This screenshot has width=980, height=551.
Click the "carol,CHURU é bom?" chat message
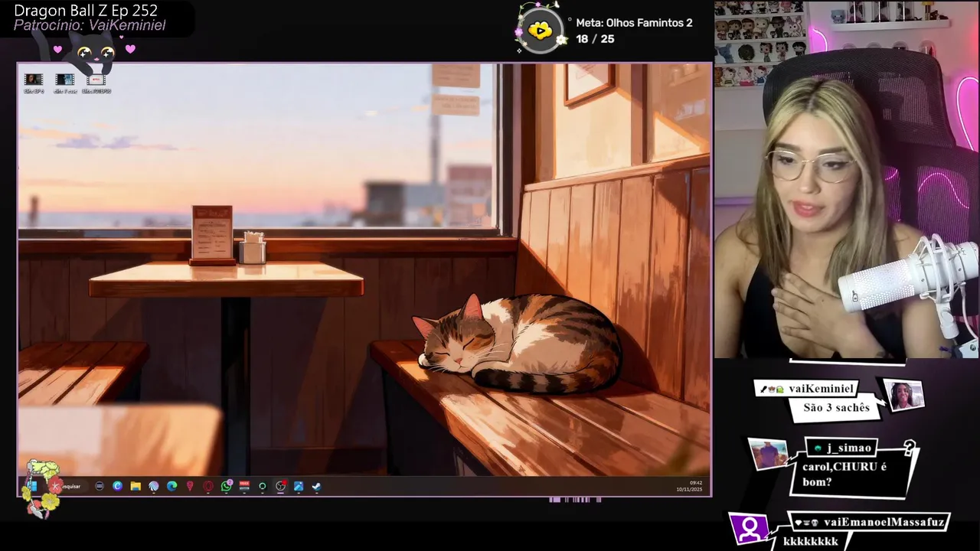(x=844, y=474)
